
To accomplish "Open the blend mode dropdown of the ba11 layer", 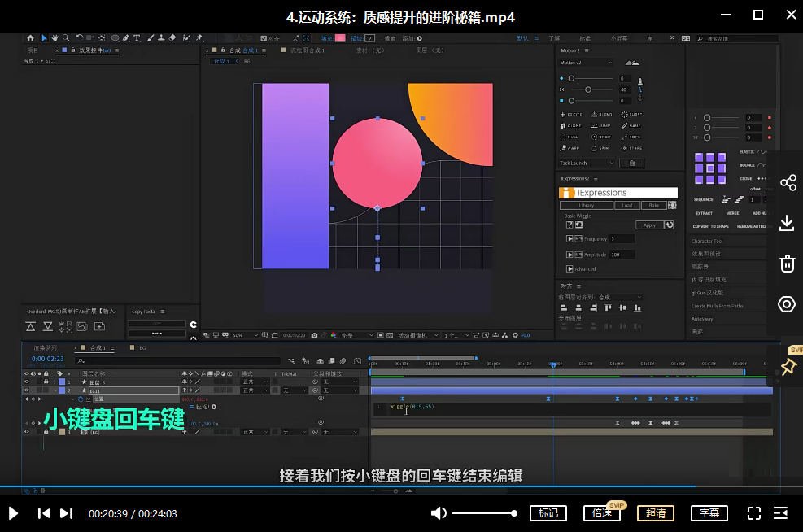I will pyautogui.click(x=247, y=389).
